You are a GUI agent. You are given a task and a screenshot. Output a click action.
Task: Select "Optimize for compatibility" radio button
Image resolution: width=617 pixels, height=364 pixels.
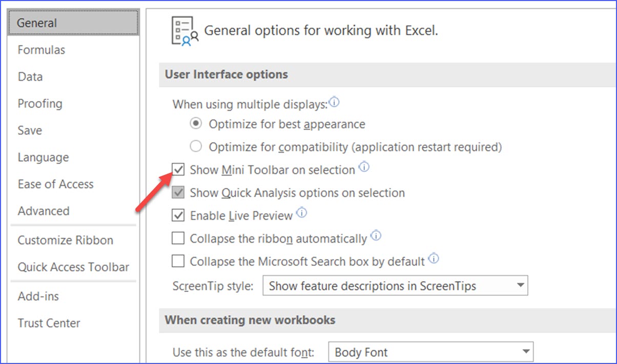pos(196,146)
